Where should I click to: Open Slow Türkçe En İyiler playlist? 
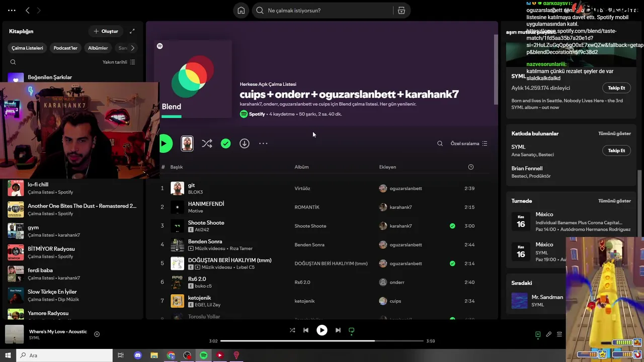[73, 295]
